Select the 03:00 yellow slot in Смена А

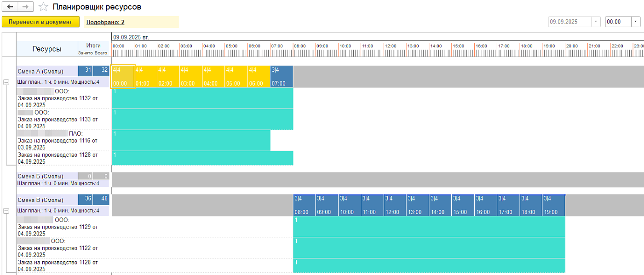[x=190, y=76]
